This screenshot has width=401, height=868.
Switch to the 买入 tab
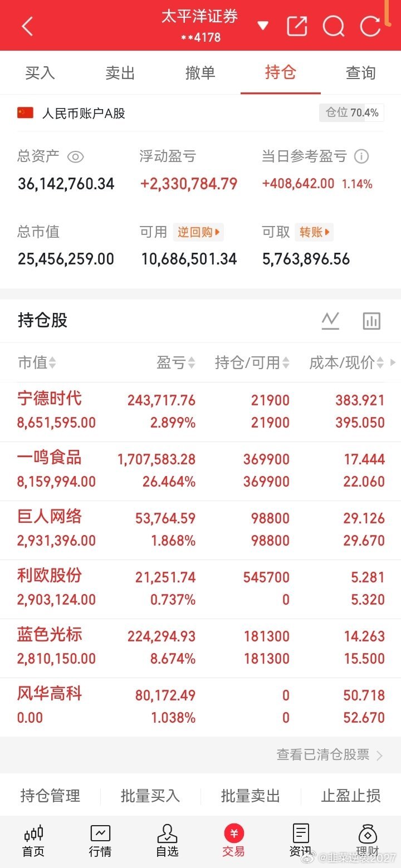40,73
